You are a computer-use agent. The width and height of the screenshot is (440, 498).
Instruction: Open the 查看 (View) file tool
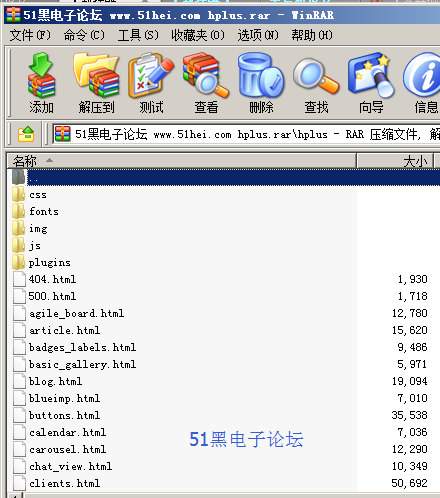pos(206,83)
